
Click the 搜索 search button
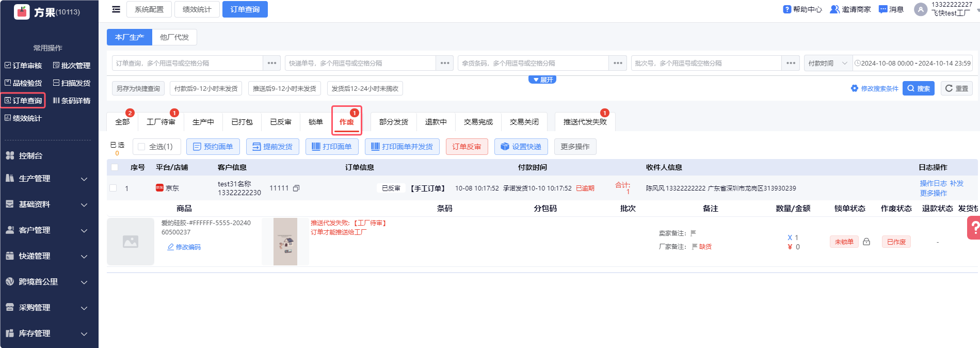(x=918, y=88)
